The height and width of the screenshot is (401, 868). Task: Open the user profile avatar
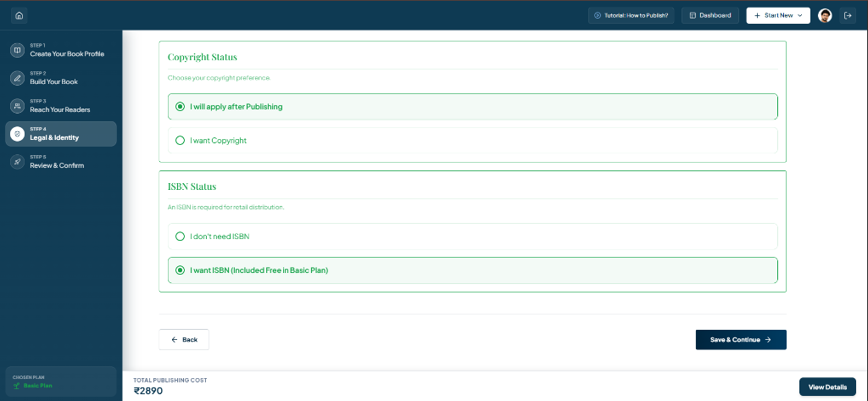(x=825, y=15)
